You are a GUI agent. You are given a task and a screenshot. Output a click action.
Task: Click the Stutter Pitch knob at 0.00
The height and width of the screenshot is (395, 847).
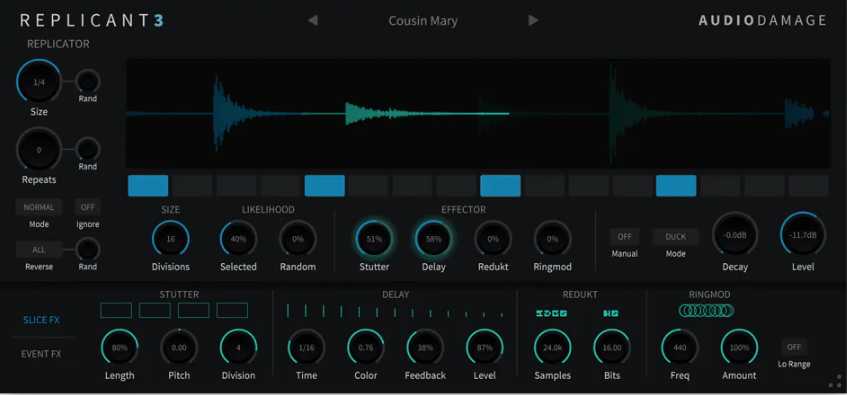tap(179, 347)
